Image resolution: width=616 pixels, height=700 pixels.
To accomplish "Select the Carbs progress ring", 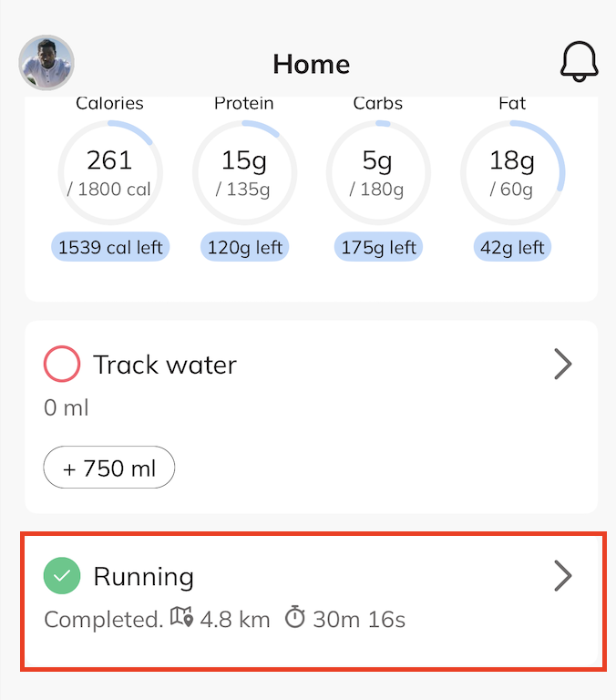I will 378,171.
